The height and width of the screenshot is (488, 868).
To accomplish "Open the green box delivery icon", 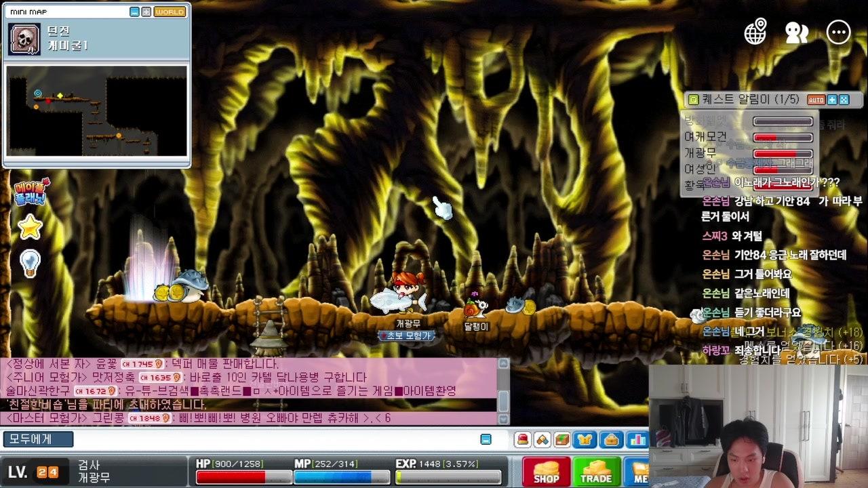I will tap(562, 440).
